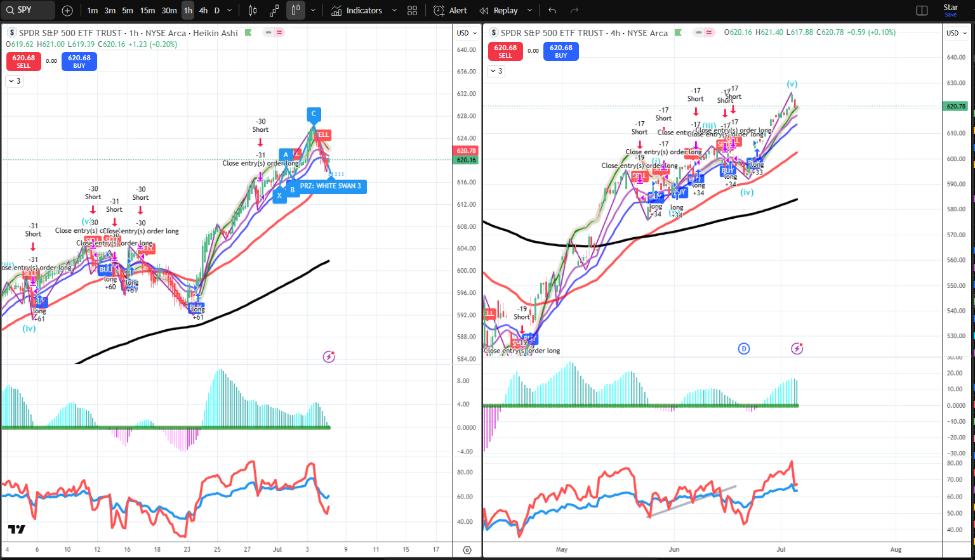The height and width of the screenshot is (560, 975).
Task: Toggle the pink approx-equal icon on the 4h chart
Action: 709,32
